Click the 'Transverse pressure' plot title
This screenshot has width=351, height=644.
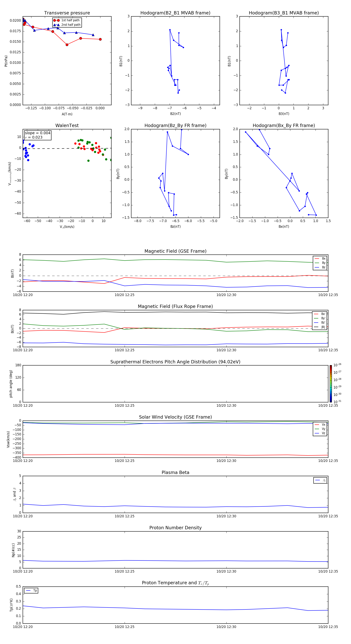(67, 13)
